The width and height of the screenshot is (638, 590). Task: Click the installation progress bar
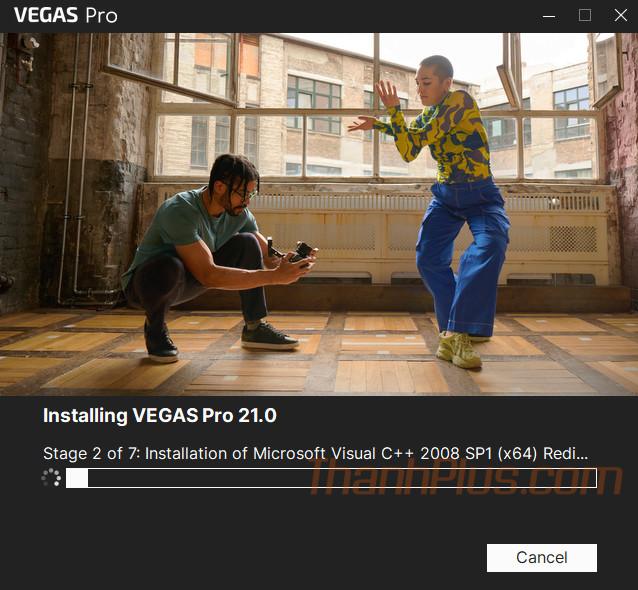[x=331, y=478]
